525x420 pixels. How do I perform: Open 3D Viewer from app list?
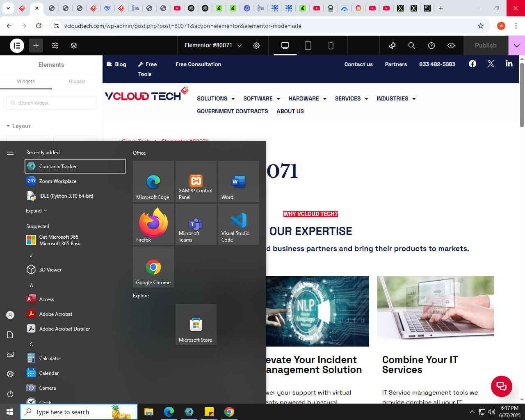pos(75,270)
